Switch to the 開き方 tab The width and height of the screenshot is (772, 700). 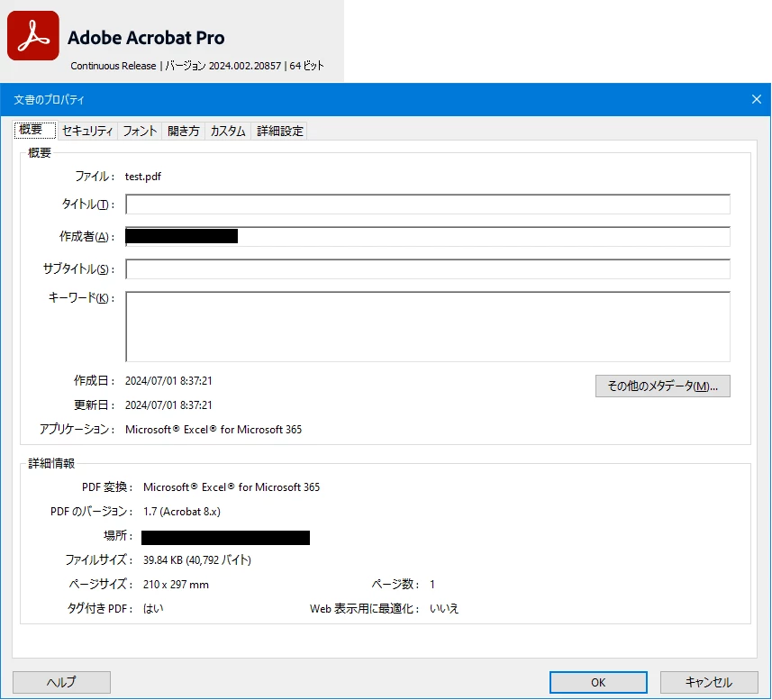183,131
